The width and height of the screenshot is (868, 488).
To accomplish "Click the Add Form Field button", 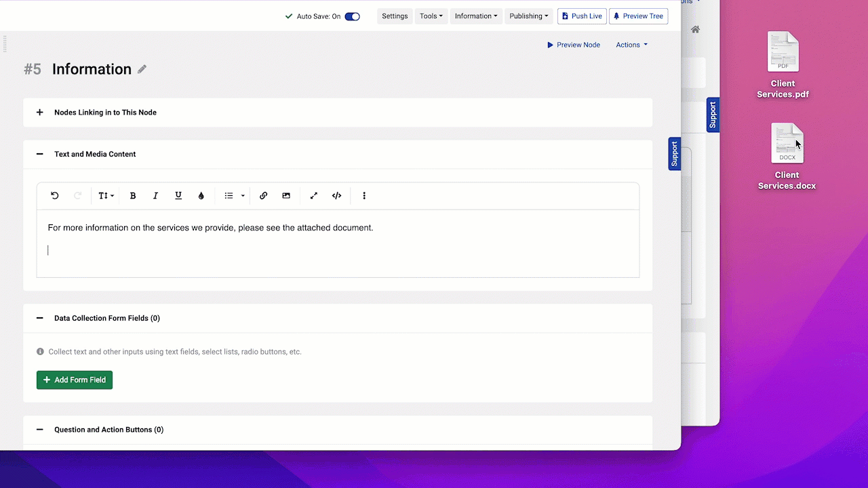I will pos(75,380).
